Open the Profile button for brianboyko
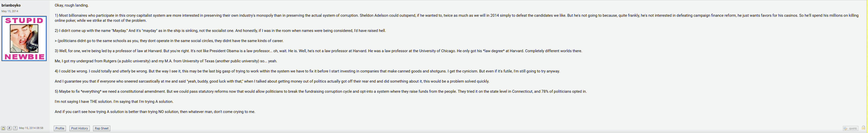This screenshot has height=133, width=868. click(x=60, y=128)
